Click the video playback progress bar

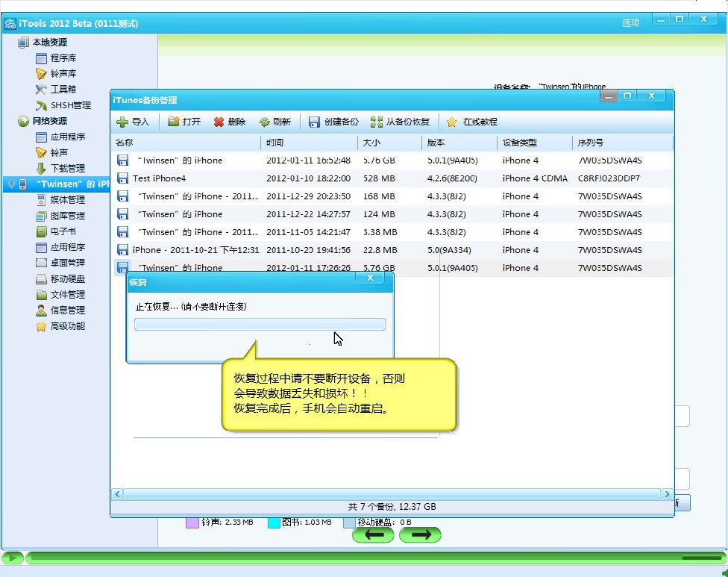pyautogui.click(x=373, y=558)
